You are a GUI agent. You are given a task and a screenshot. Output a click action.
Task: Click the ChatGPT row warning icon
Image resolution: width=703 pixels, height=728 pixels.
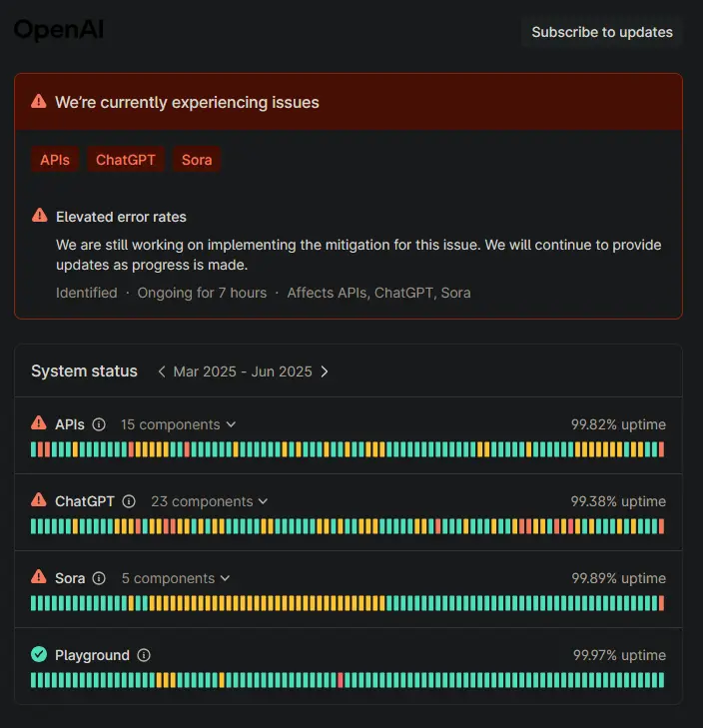click(39, 500)
